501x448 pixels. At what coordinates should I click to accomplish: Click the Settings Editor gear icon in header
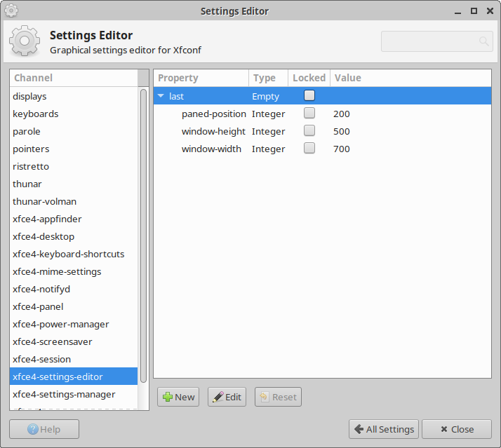pyautogui.click(x=25, y=41)
